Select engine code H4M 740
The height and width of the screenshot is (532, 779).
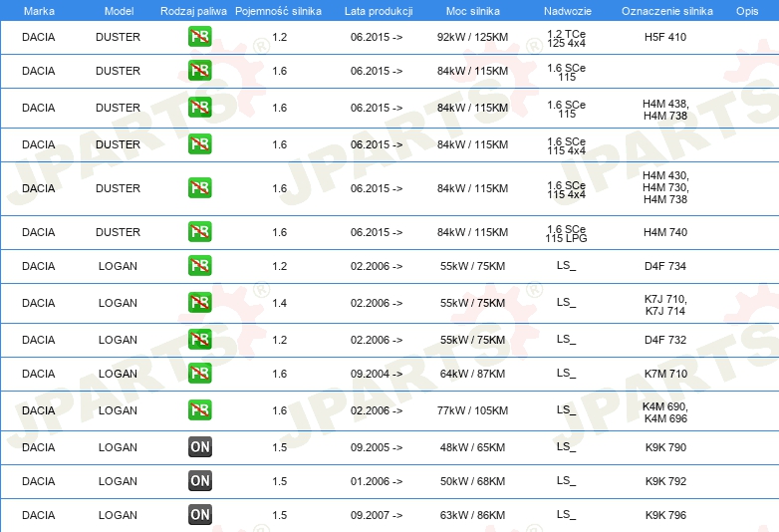665,232
